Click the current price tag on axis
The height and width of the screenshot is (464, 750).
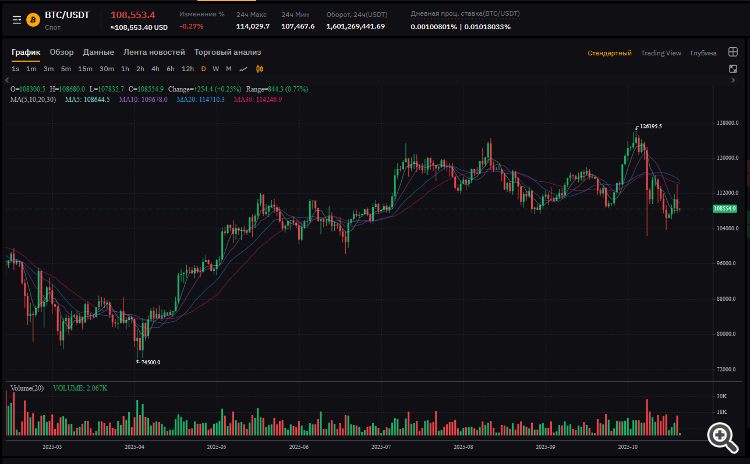pyautogui.click(x=724, y=208)
